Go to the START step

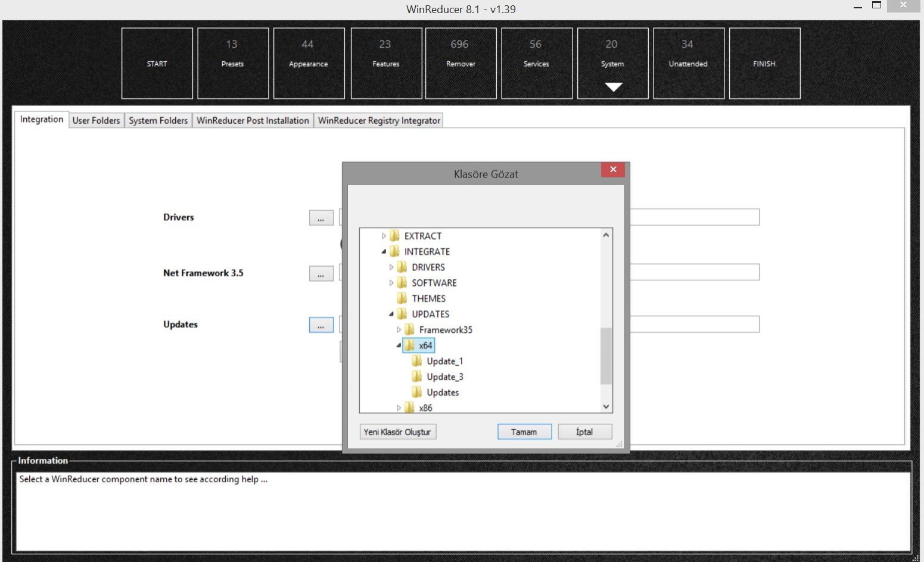pos(157,63)
